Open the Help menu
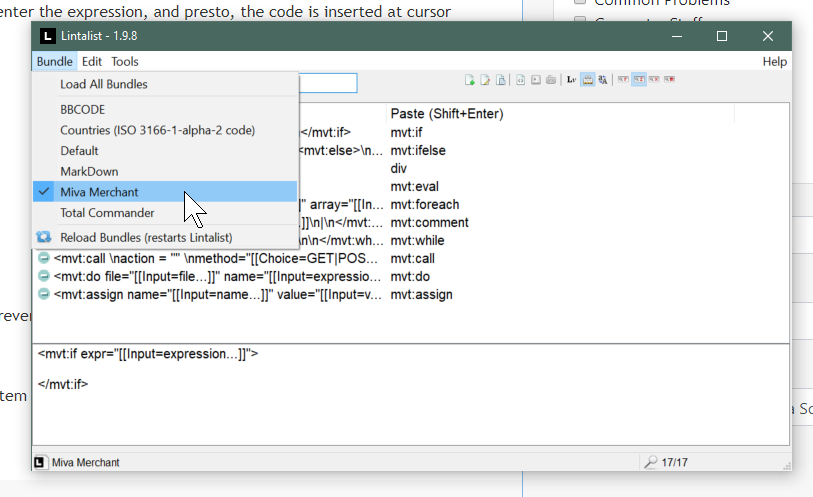This screenshot has width=813, height=497. [x=774, y=62]
